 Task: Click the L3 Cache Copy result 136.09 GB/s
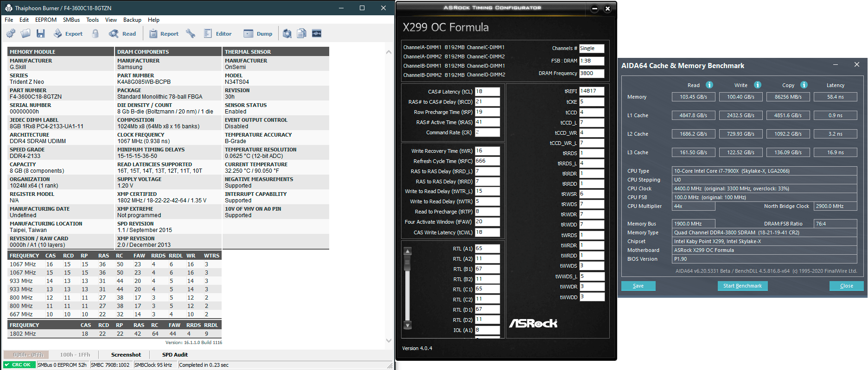(788, 152)
